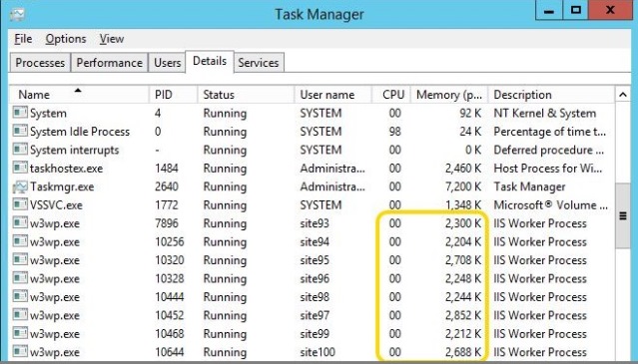Click the PID 1772 cell
Screen dimensions: 638x364
point(167,205)
